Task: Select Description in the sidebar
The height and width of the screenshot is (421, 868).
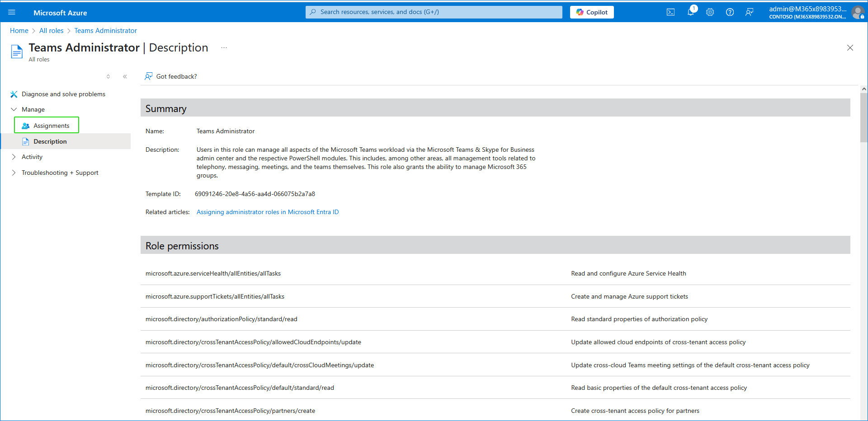Action: coord(50,141)
